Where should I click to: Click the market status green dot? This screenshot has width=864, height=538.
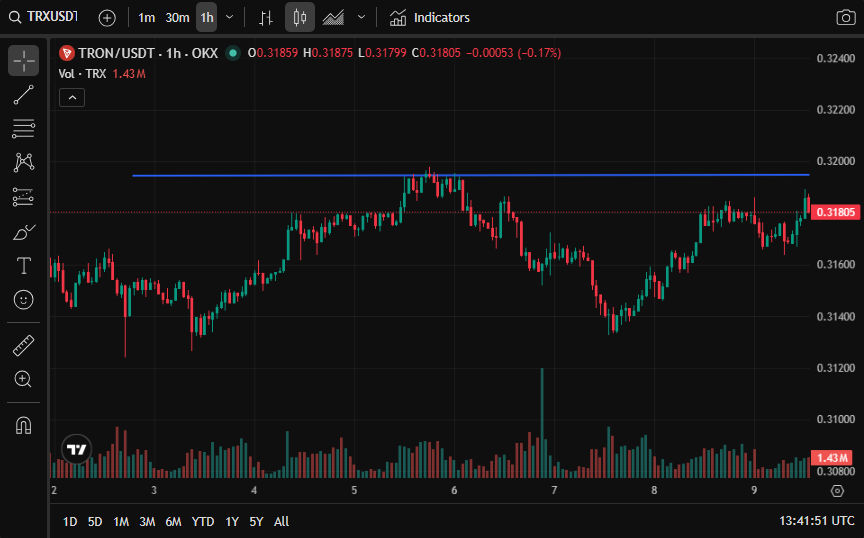[233, 53]
